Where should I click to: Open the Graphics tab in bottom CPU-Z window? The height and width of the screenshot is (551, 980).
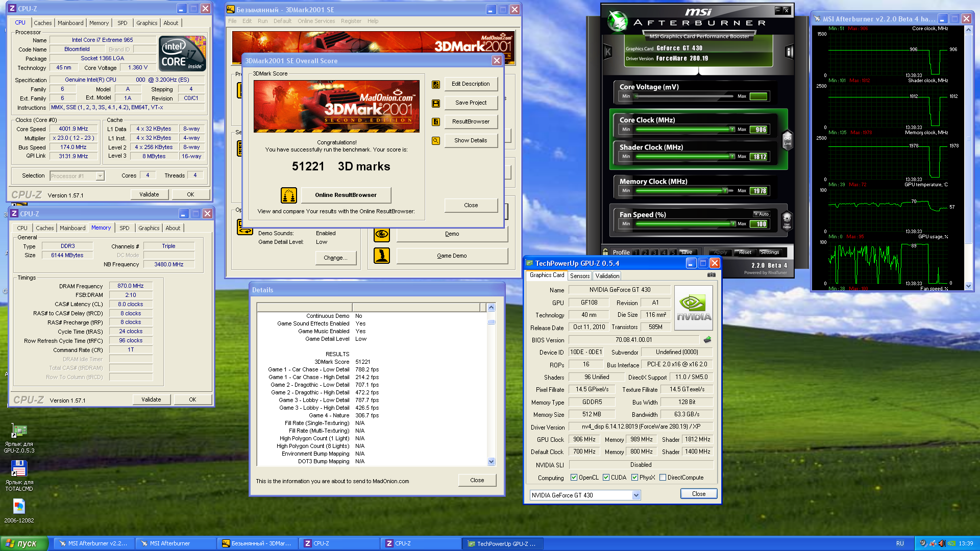click(x=149, y=228)
